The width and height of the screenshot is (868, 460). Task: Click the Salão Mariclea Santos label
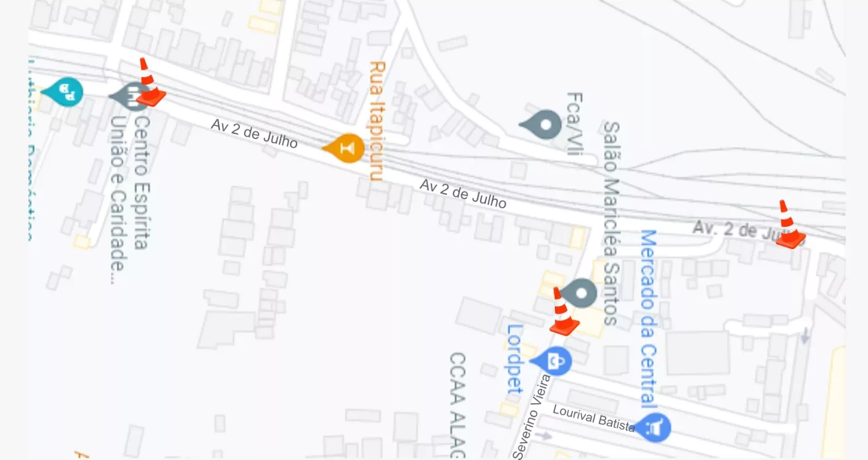611,223
